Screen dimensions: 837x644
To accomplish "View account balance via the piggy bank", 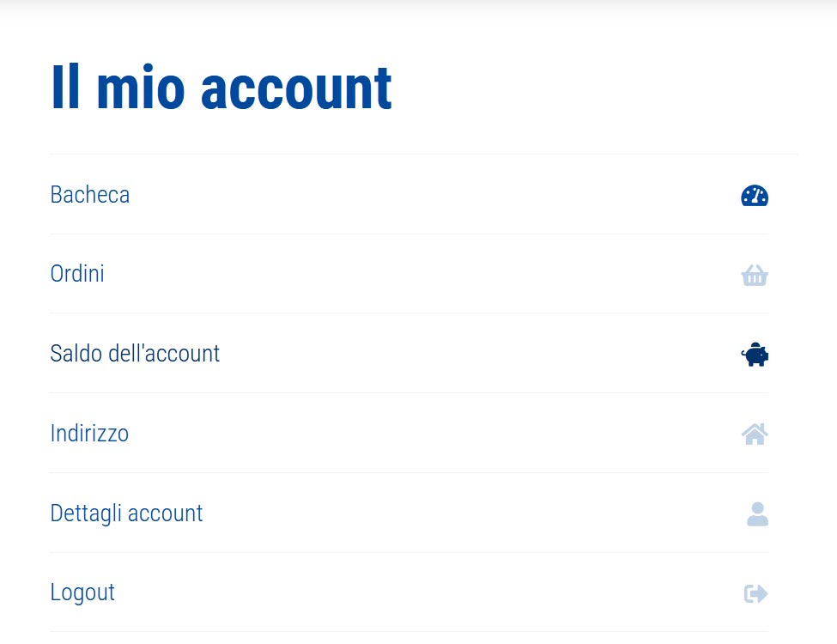I will click(755, 355).
